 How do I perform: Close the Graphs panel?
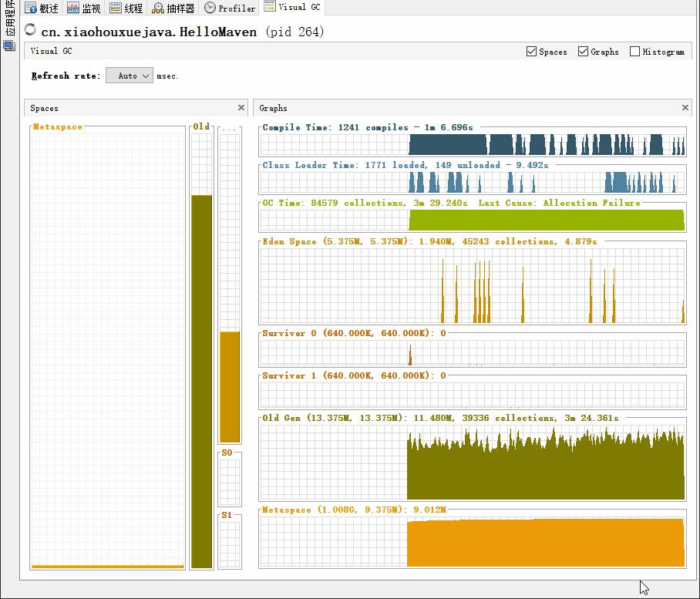(x=685, y=108)
